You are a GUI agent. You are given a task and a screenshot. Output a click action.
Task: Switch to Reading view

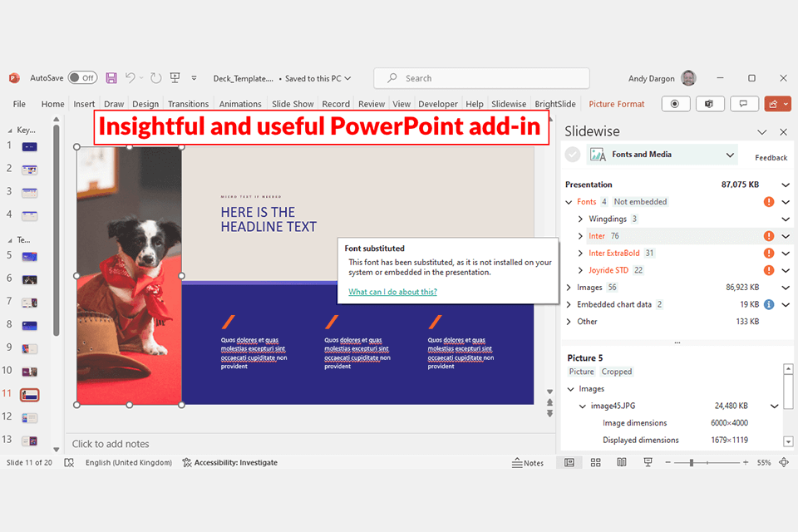pos(622,463)
